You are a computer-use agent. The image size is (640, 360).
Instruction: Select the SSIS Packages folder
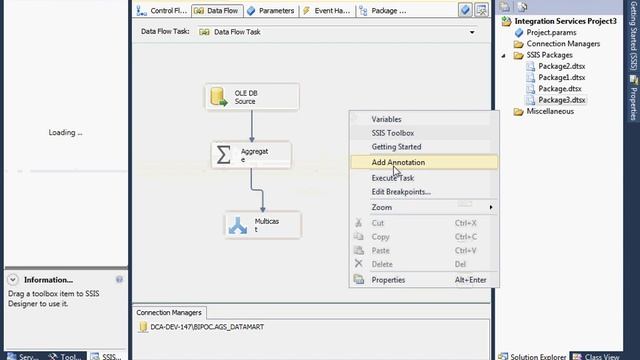click(549, 55)
